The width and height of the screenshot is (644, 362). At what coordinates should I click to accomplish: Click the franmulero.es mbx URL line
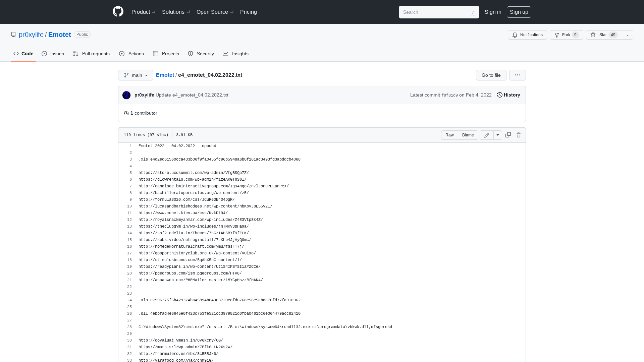pyautogui.click(x=178, y=354)
